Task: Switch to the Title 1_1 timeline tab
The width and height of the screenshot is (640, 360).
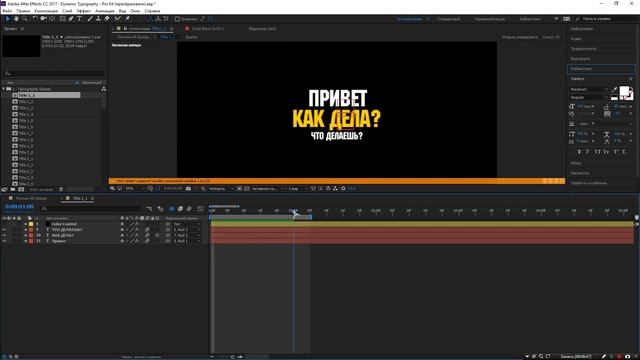Action: click(80, 198)
